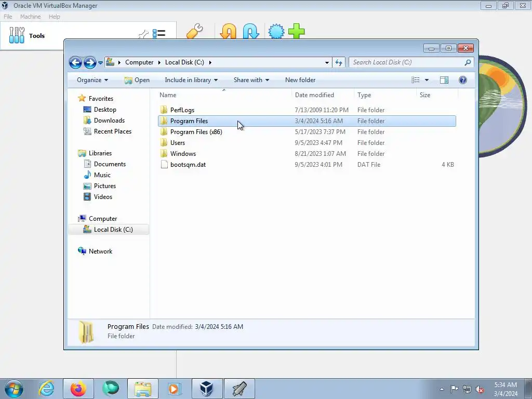Launch Firefox from taskbar
532x399 pixels.
click(x=78, y=389)
